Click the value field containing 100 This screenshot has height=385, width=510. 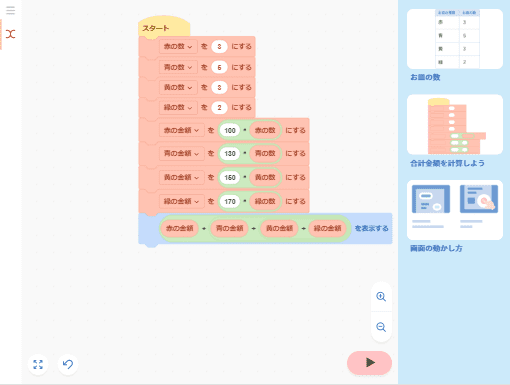pyautogui.click(x=230, y=130)
